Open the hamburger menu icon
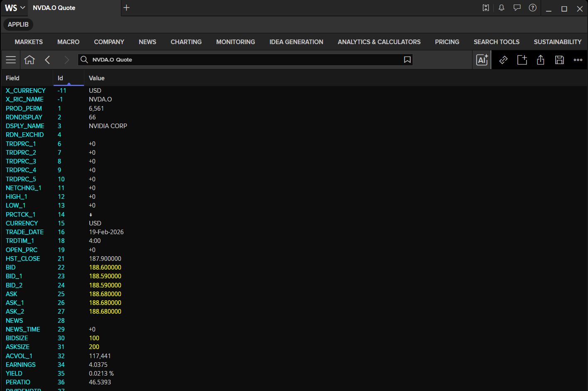 11,60
